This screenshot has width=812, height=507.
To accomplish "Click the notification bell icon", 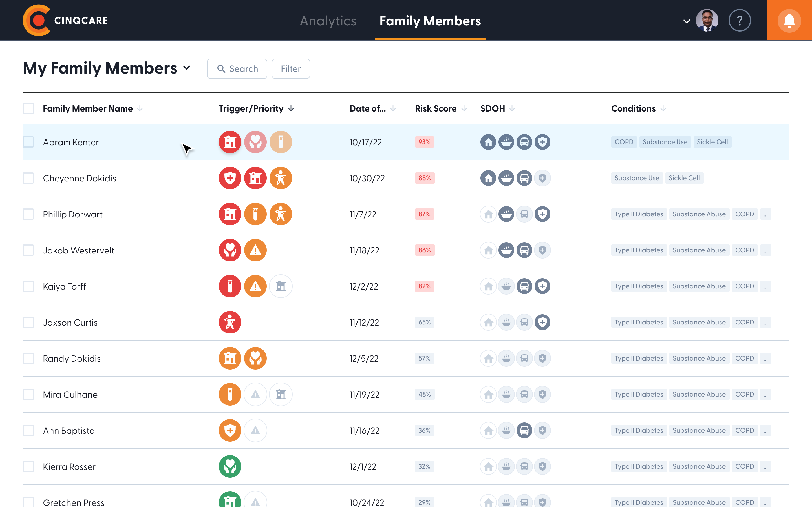I will (789, 21).
